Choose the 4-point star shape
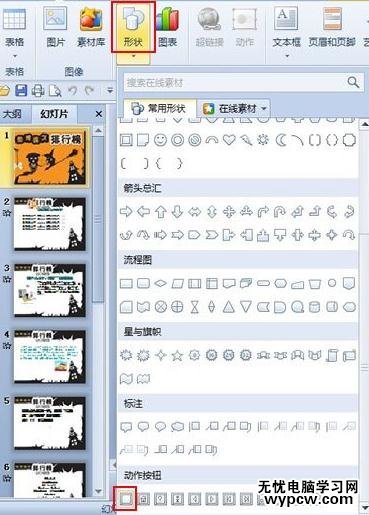Screen dimensions: 369x515 pyautogui.click(x=160, y=356)
